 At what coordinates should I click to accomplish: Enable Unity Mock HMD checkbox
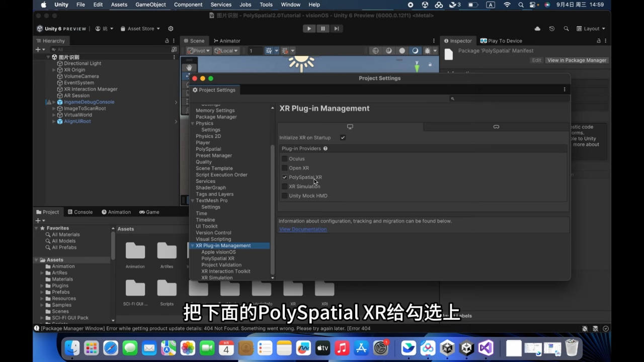click(x=285, y=196)
